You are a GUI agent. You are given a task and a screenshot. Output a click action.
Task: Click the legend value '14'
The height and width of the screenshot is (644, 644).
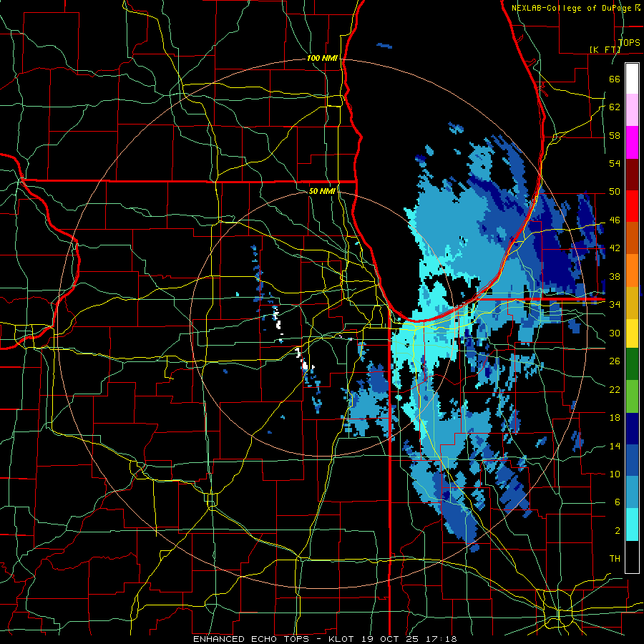(x=615, y=446)
